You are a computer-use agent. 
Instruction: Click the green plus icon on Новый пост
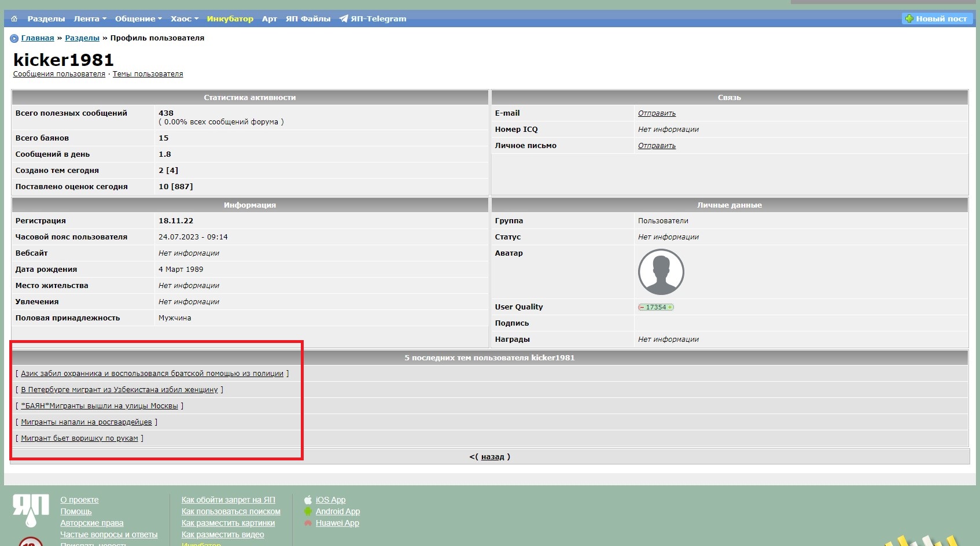pos(909,19)
